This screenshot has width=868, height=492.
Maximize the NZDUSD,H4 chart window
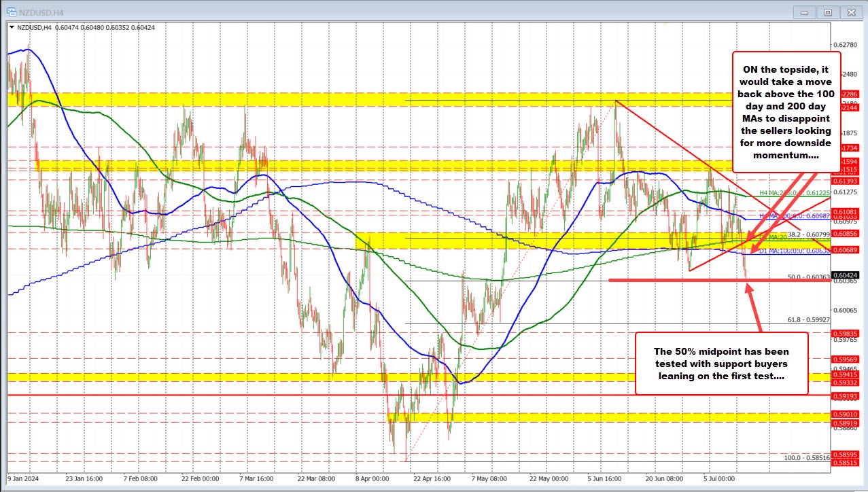(828, 12)
